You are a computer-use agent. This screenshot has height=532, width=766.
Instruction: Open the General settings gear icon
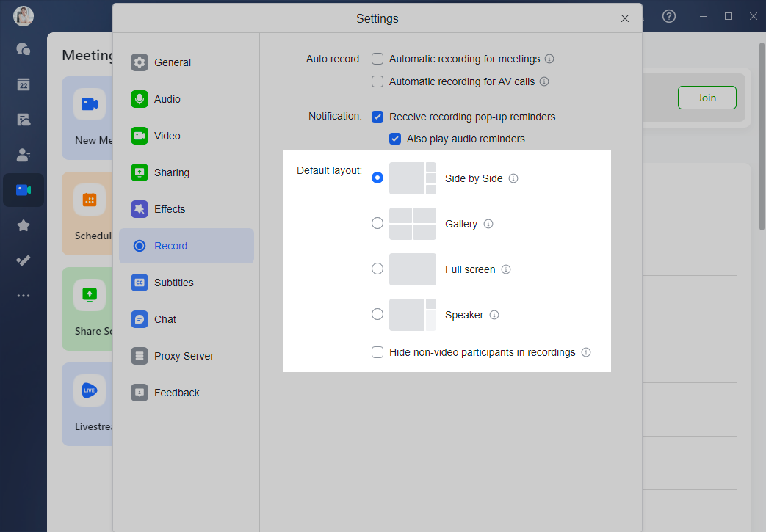[x=140, y=62]
